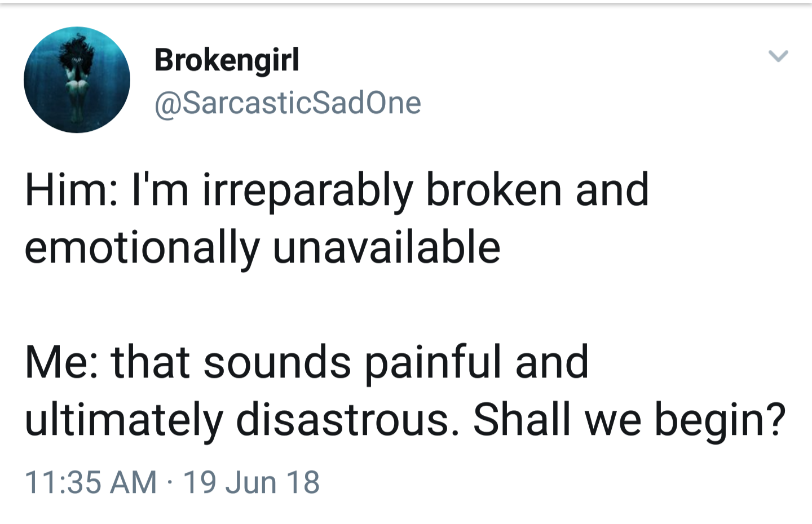The height and width of the screenshot is (524, 812).
Task: Click the line "Me: that sounds painful and"
Action: click(x=307, y=362)
